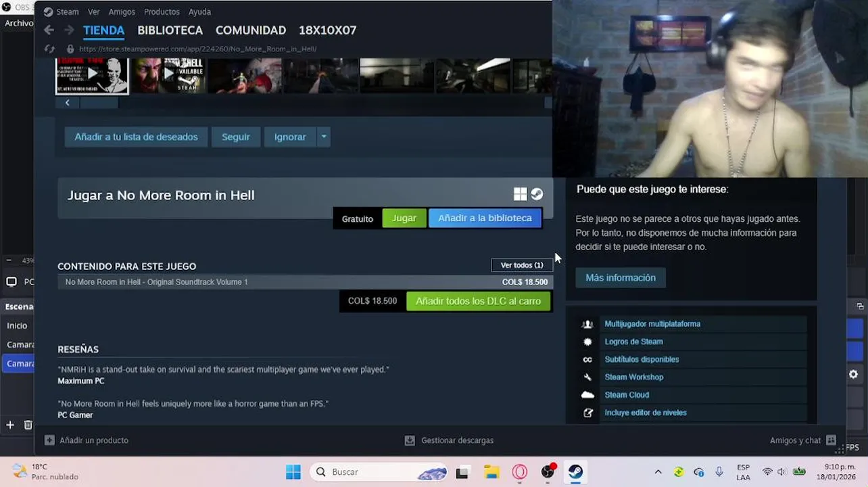Click the Seguir button
This screenshot has height=487, width=868.
(x=236, y=137)
